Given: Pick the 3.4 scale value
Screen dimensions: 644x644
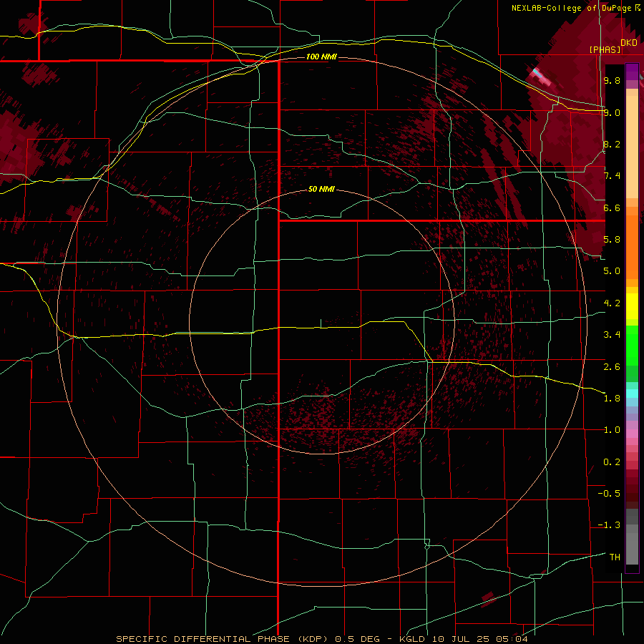Looking at the screenshot, I should pos(612,335).
